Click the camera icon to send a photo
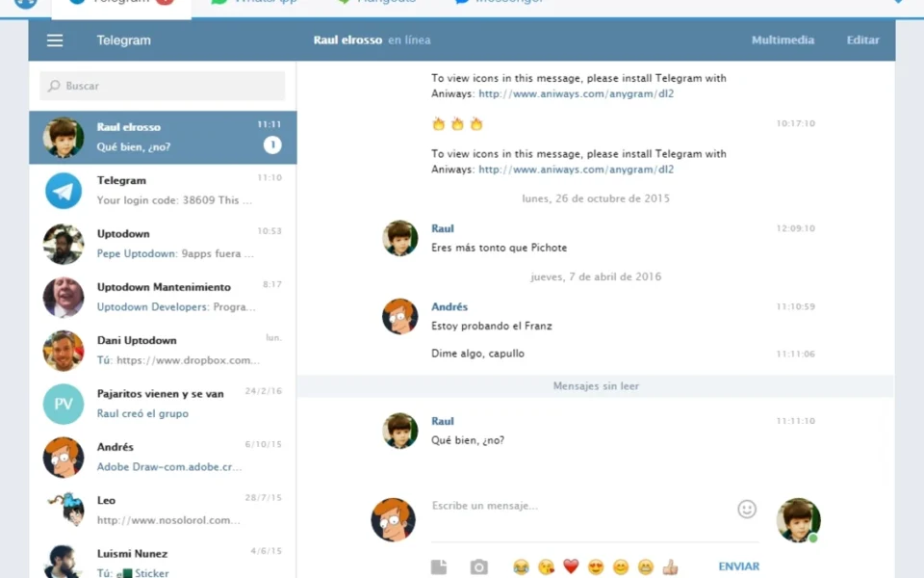924x578 pixels. (x=478, y=566)
